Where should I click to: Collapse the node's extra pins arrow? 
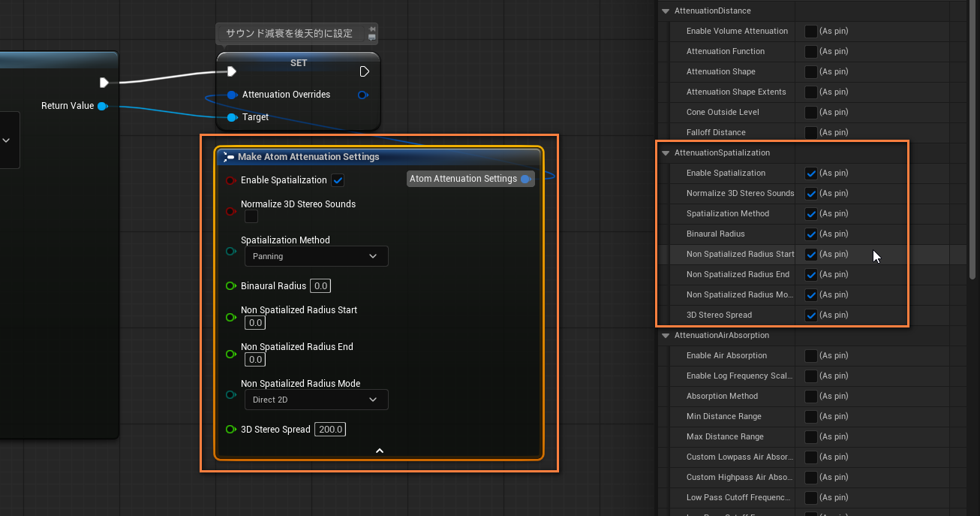[x=379, y=451]
